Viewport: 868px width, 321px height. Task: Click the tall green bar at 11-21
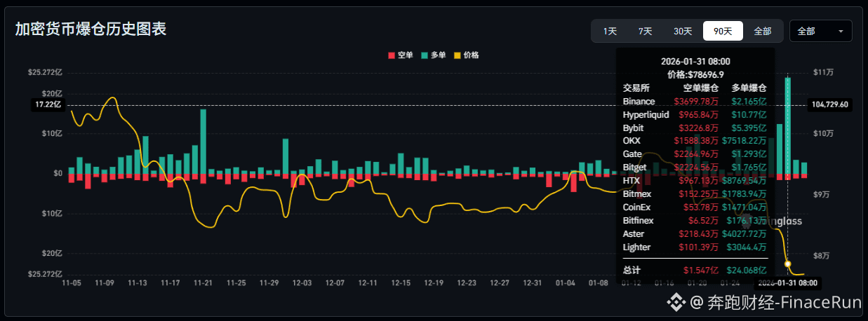(203, 141)
